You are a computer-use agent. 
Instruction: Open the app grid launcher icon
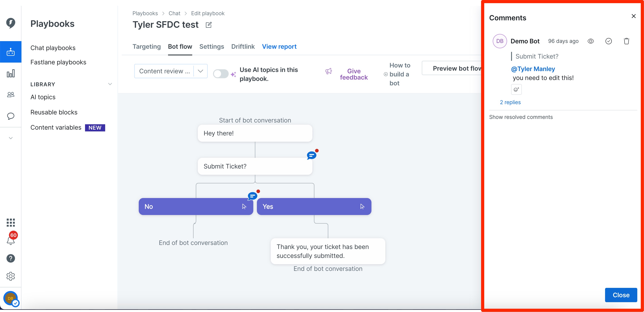11,222
